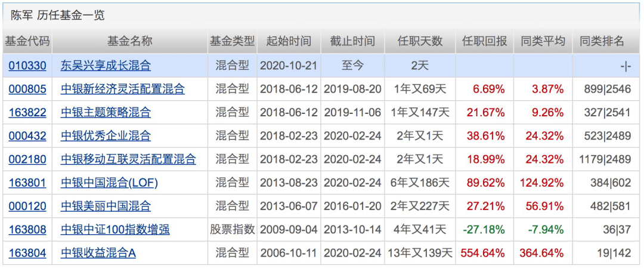Select the peer average 56.91%
The image size is (644, 269).
tap(544, 206)
